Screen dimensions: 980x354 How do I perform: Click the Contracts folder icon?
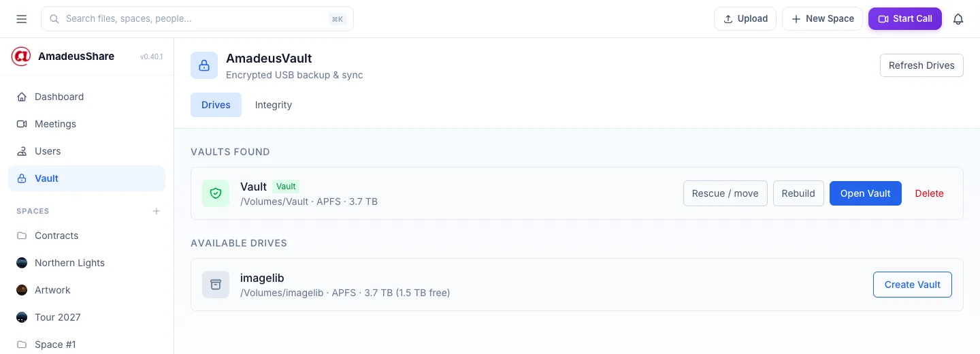(x=22, y=236)
